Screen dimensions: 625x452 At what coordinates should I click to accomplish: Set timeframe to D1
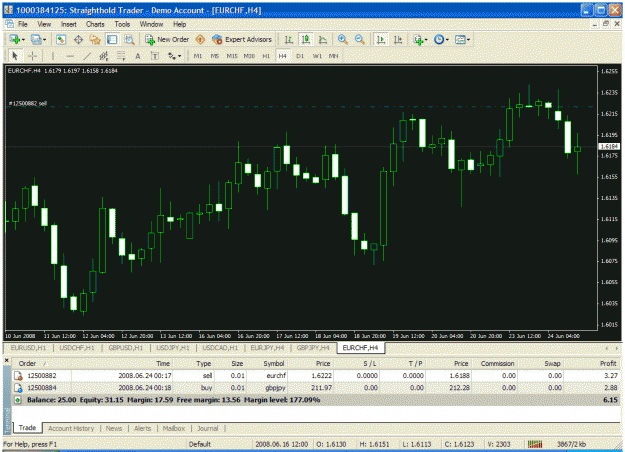(x=300, y=56)
